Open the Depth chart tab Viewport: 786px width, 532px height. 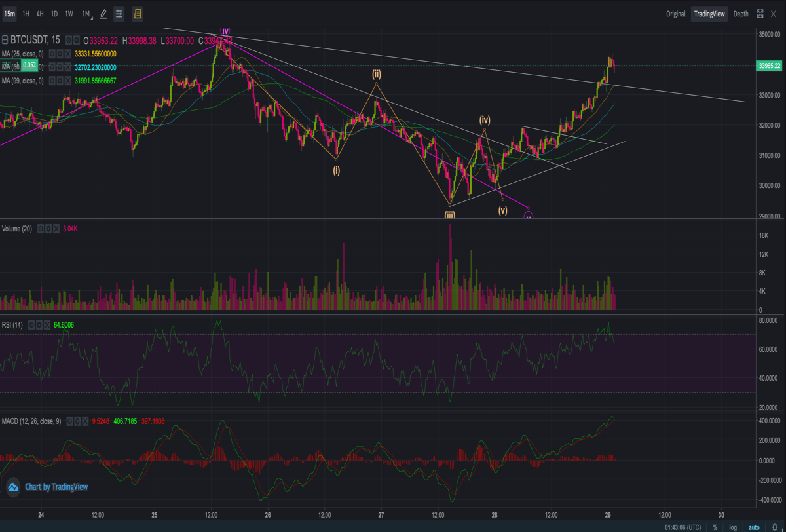point(741,14)
